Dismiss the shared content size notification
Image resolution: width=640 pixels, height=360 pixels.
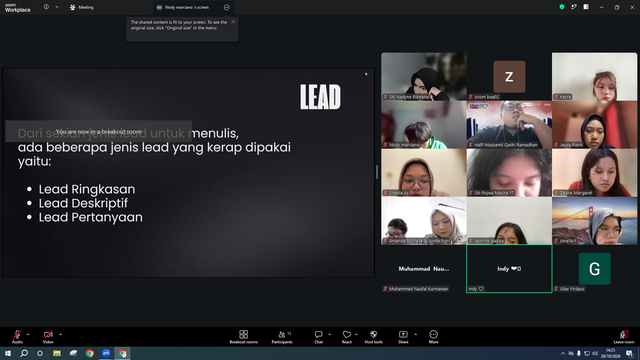233,22
